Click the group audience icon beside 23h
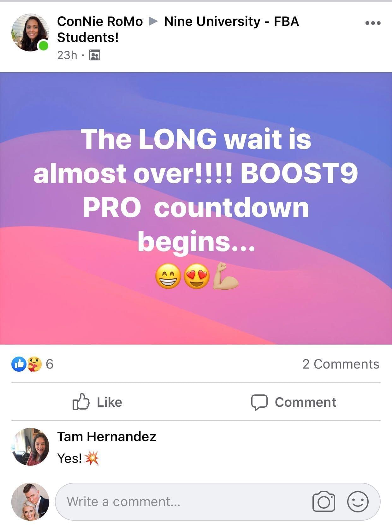 point(95,55)
